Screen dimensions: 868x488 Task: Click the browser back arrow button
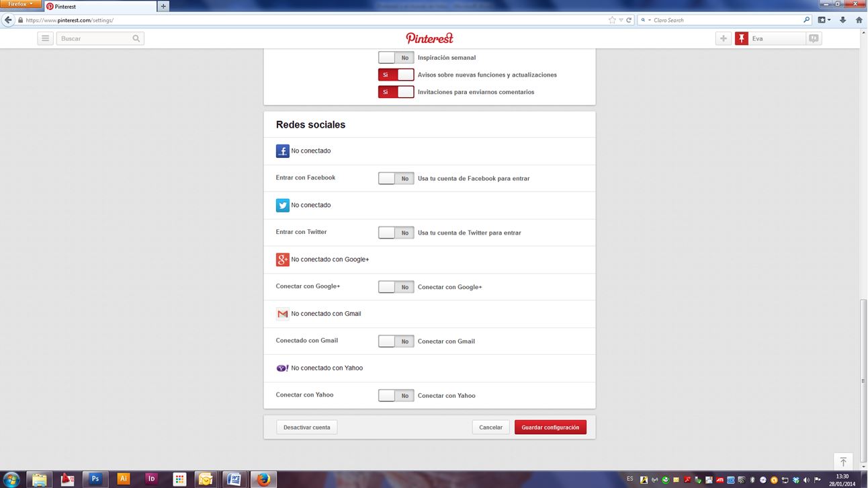pos(8,20)
